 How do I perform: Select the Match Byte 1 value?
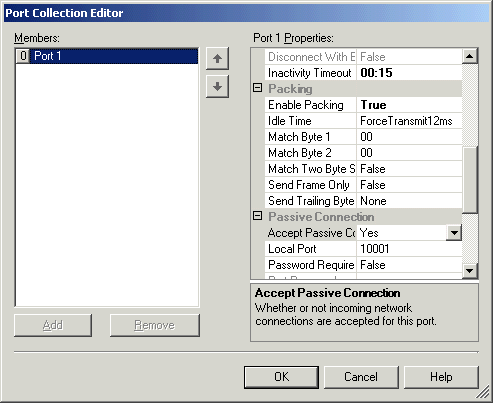409,137
